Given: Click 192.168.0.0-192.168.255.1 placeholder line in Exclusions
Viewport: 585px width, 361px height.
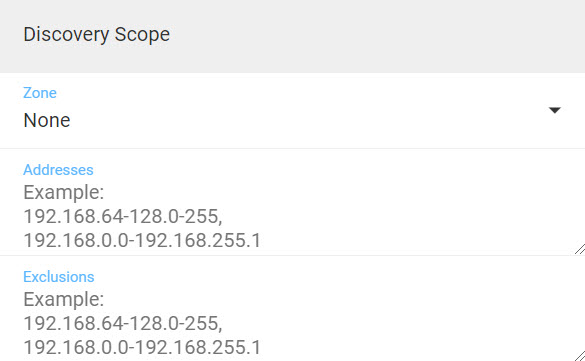Looking at the screenshot, I should (142, 347).
